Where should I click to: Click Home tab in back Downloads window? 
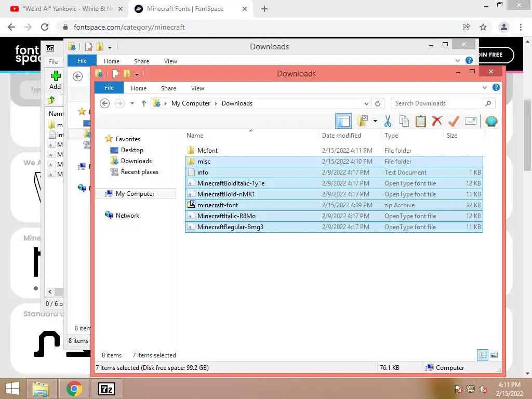[x=111, y=61]
